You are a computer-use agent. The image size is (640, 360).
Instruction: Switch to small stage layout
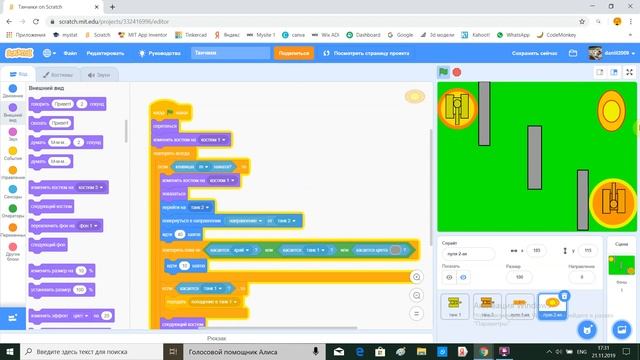pyautogui.click(x=600, y=72)
